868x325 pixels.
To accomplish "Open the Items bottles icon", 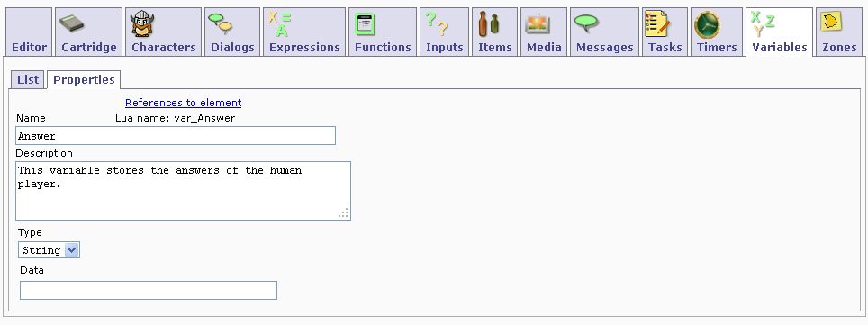I will pyautogui.click(x=489, y=23).
